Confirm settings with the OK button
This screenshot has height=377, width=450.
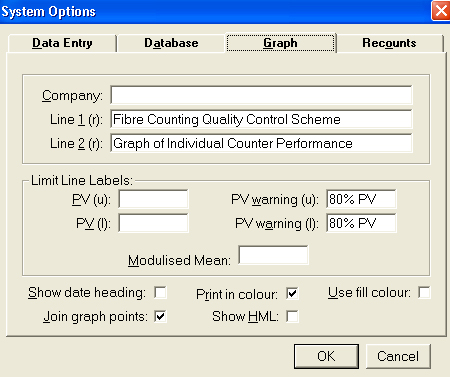pos(326,356)
